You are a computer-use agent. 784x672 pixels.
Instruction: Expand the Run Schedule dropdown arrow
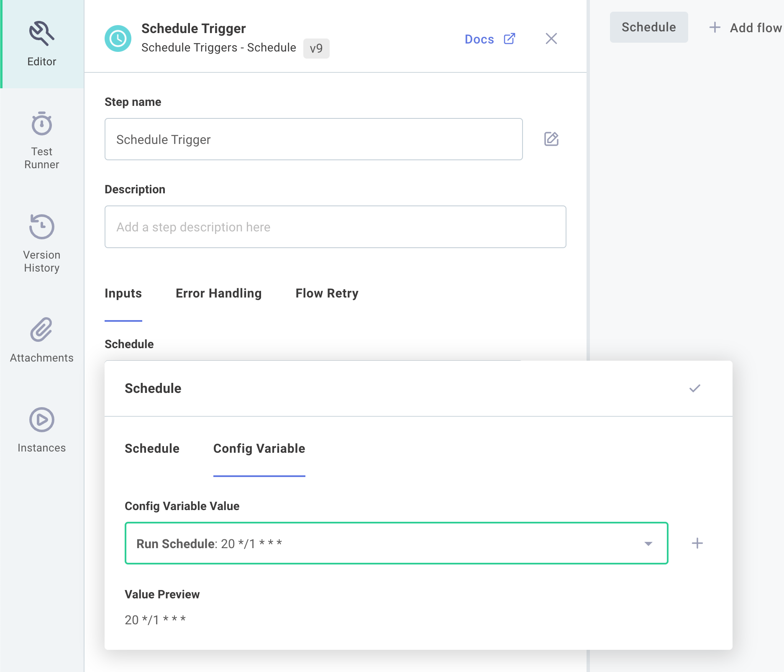pyautogui.click(x=648, y=544)
